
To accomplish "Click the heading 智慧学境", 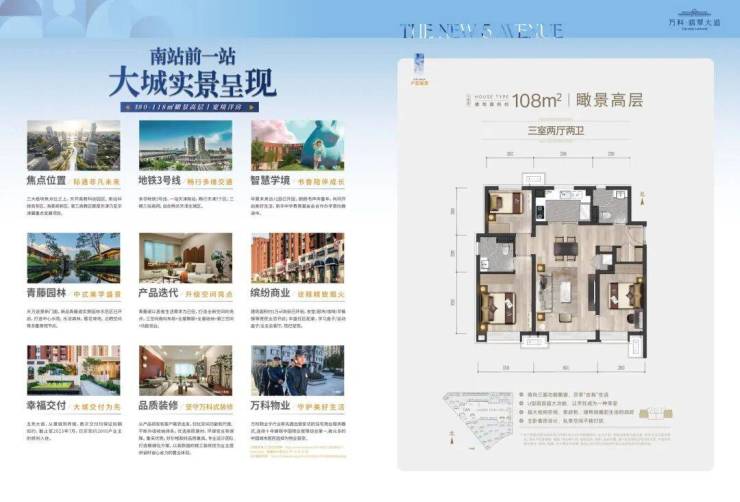I will pyautogui.click(x=270, y=181).
